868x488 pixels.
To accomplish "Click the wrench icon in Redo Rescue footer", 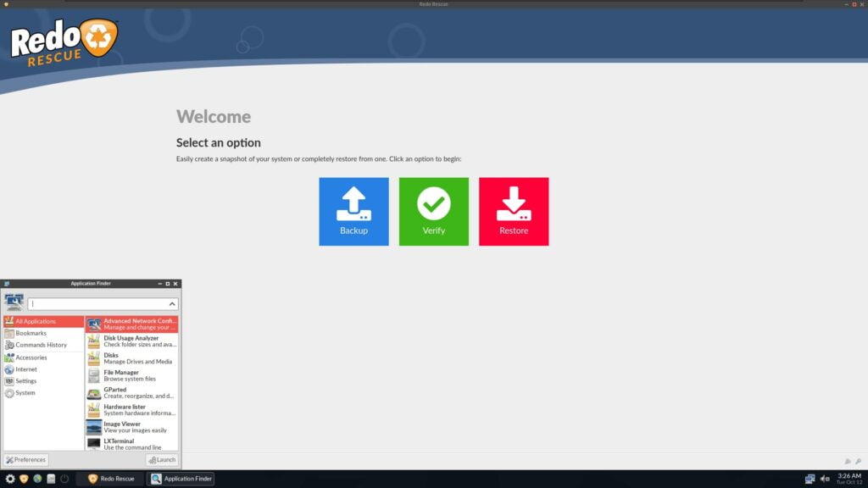I will point(858,461).
